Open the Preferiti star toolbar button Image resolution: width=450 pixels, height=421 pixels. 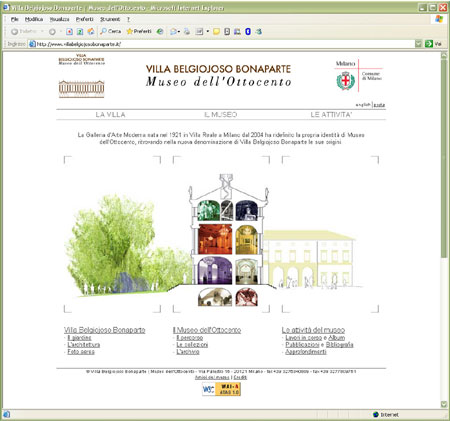[139, 31]
